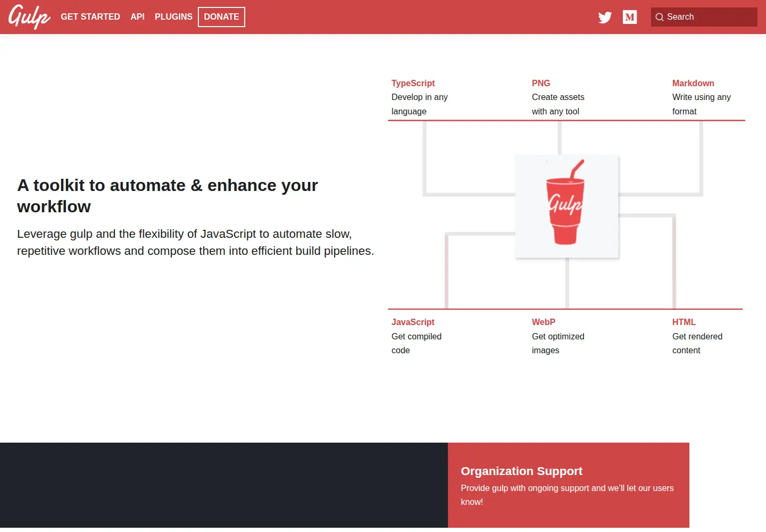Focus the Search input field

[704, 17]
